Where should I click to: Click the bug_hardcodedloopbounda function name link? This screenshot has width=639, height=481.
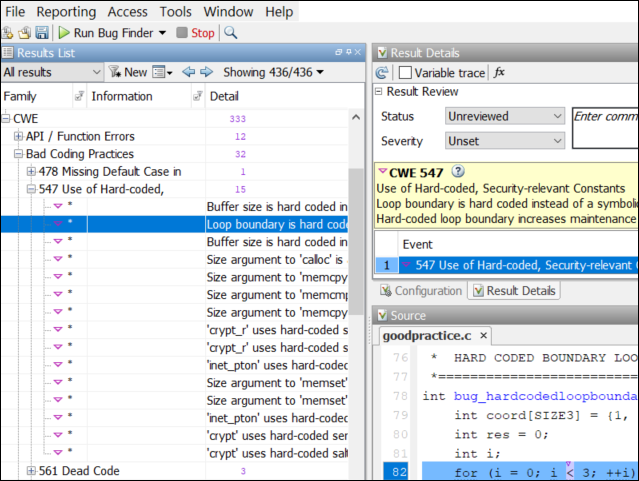click(545, 396)
